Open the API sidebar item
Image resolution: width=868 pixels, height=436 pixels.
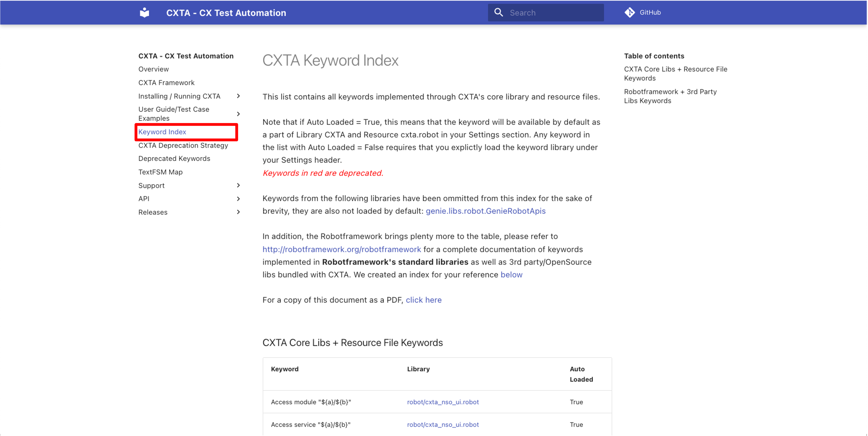pos(144,199)
